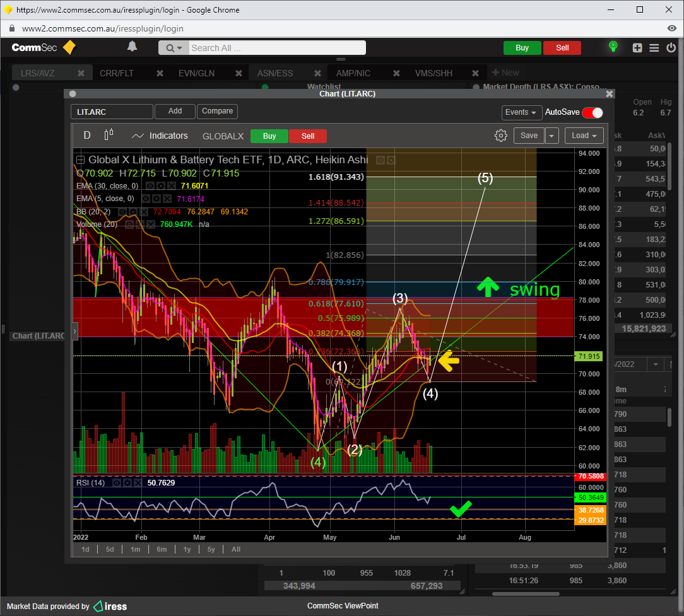Click the chart toolbar Buy button
This screenshot has width=684, height=616.
[269, 136]
